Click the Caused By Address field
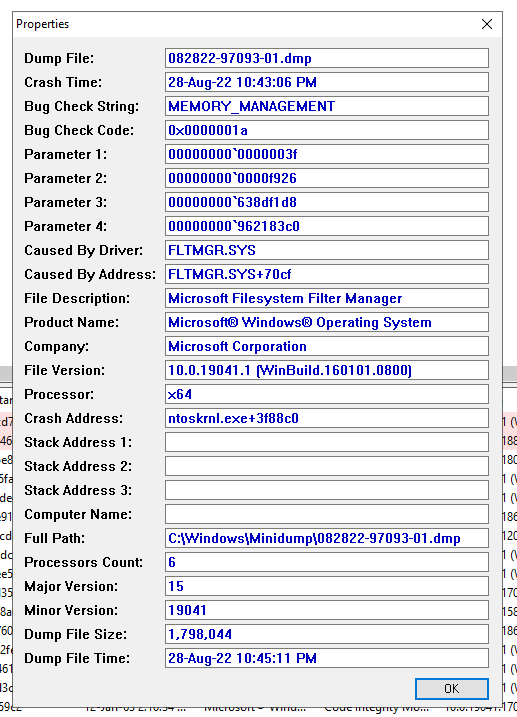Screen dimensions: 517x717 click(327, 274)
